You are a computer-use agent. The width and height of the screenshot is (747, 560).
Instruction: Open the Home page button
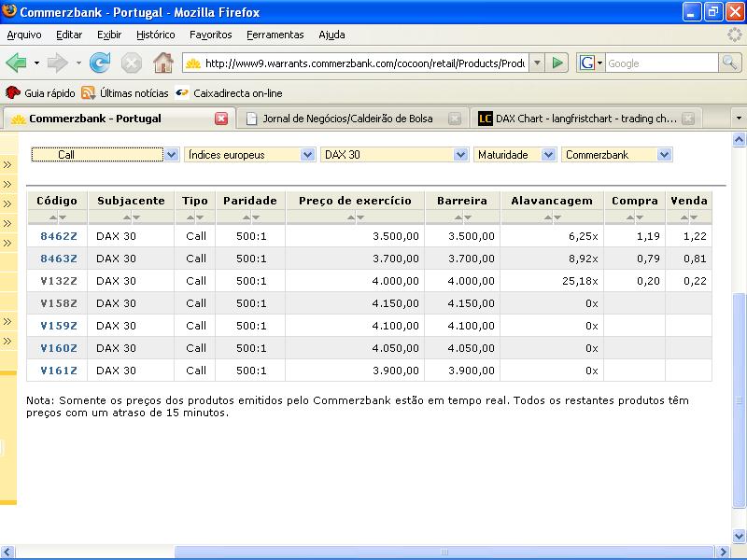[x=162, y=63]
